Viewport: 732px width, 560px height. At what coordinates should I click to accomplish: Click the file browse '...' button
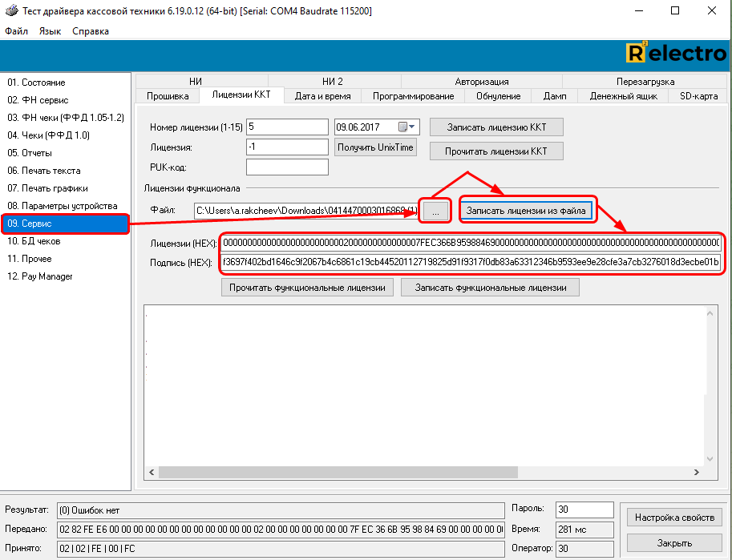point(435,211)
